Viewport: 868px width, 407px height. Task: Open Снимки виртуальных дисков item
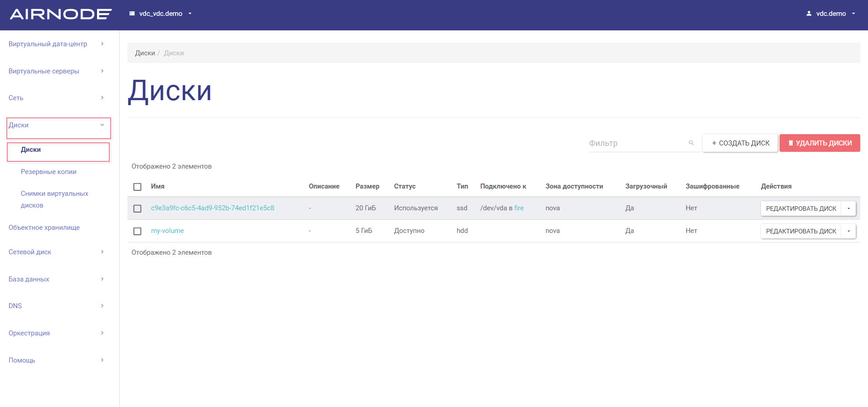(54, 199)
